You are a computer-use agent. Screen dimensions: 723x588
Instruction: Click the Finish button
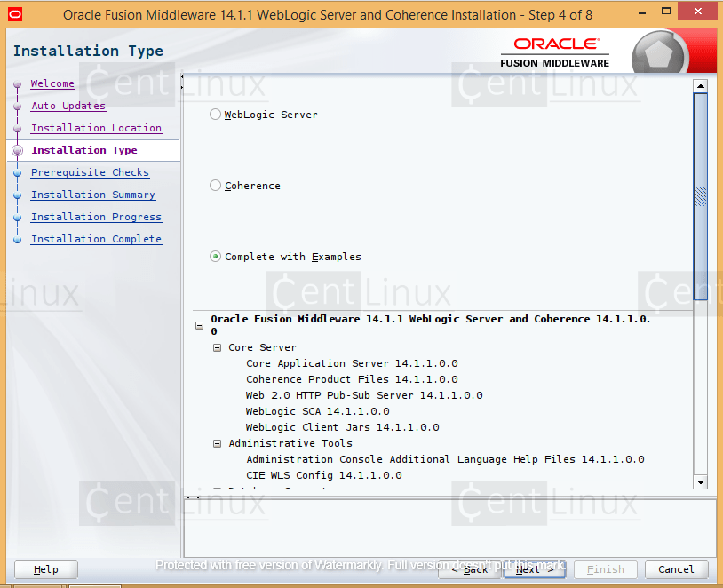click(x=606, y=569)
